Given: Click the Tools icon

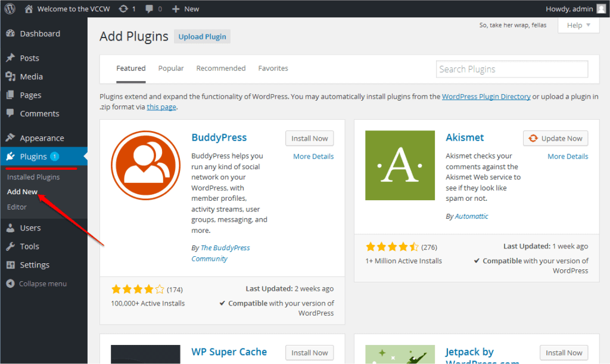Looking at the screenshot, I should (12, 246).
